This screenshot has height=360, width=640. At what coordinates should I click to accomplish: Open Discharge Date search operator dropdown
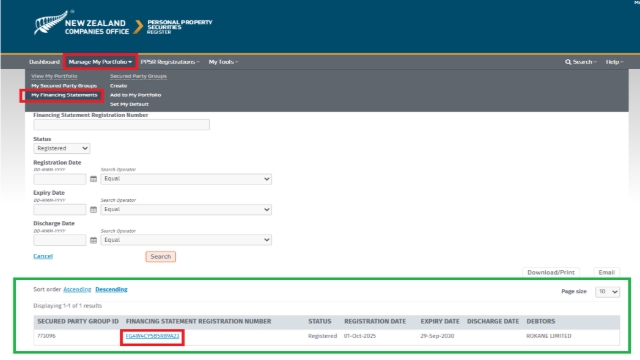pos(186,240)
